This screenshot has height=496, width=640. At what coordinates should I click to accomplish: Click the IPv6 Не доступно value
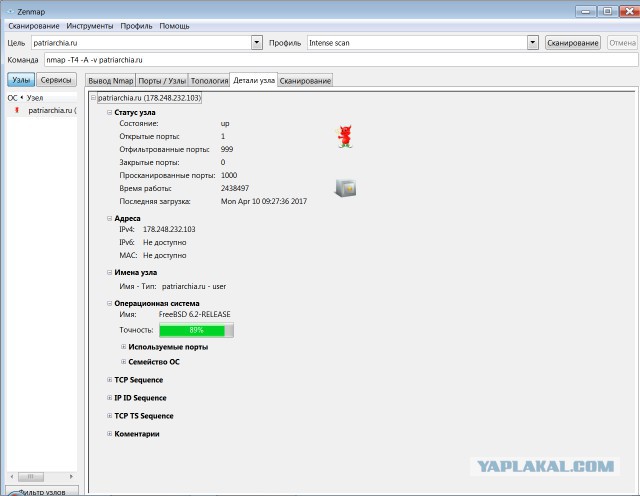pos(164,242)
